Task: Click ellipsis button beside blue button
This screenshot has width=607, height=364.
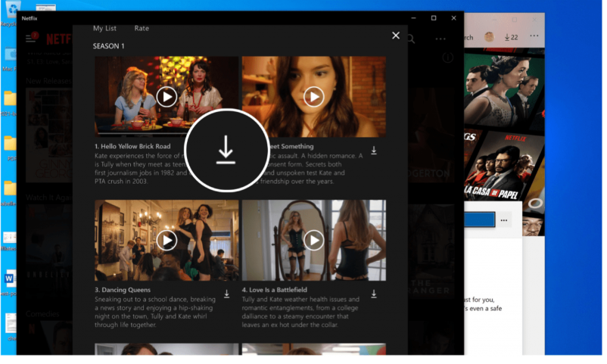Action: [x=503, y=220]
